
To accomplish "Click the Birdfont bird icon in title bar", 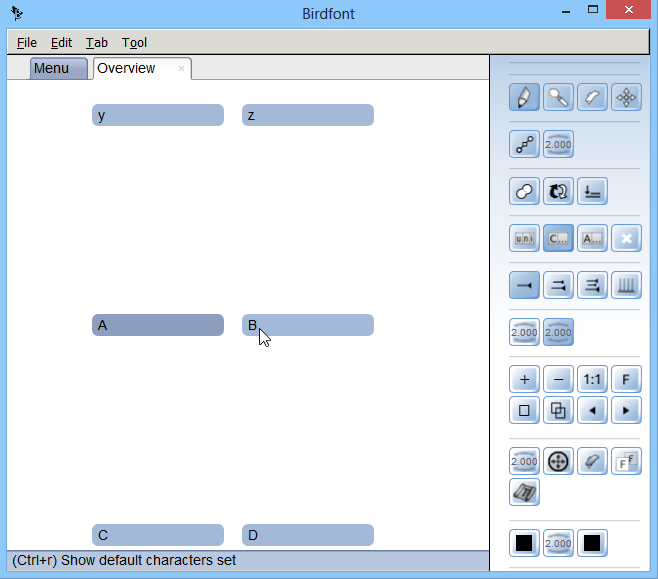I will pos(17,13).
